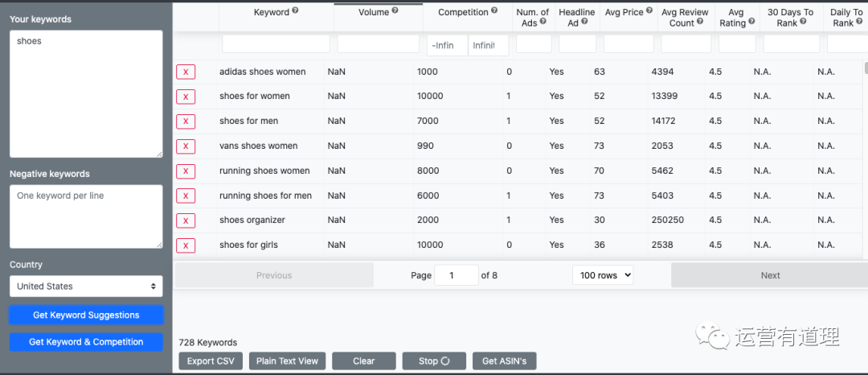This screenshot has height=375, width=868.
Task: Go to the Next results page
Action: coord(769,275)
